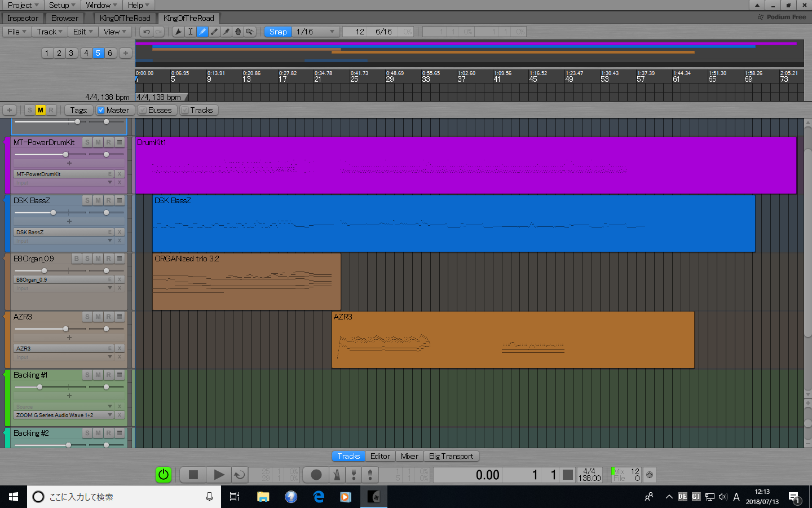Add a new arrangement page with plus
Image resolution: width=812 pixels, height=508 pixels.
[x=126, y=53]
